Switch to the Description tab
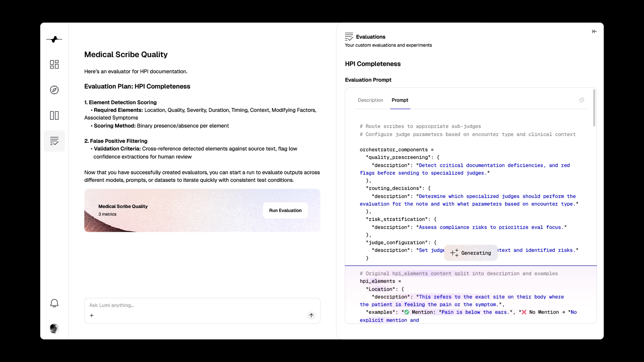The height and width of the screenshot is (362, 644). 371,100
